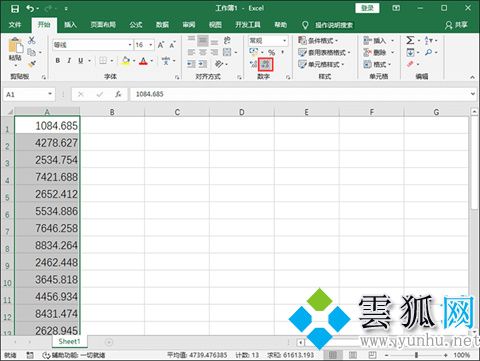Click the yellow fill color button
This screenshot has height=361, width=480.
126,61
